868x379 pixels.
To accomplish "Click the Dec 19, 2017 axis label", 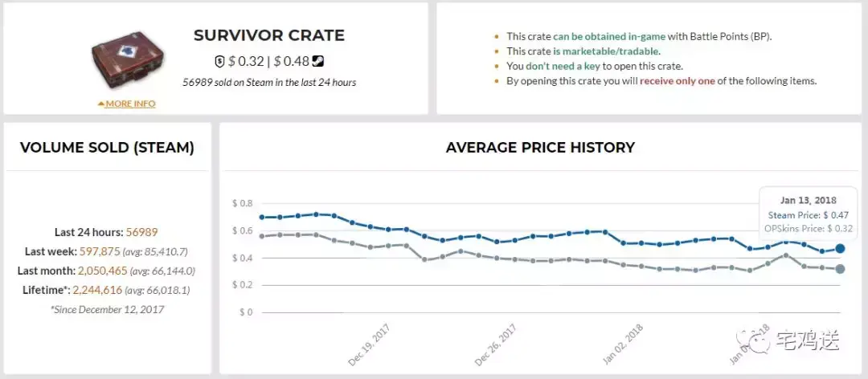I will click(368, 347).
